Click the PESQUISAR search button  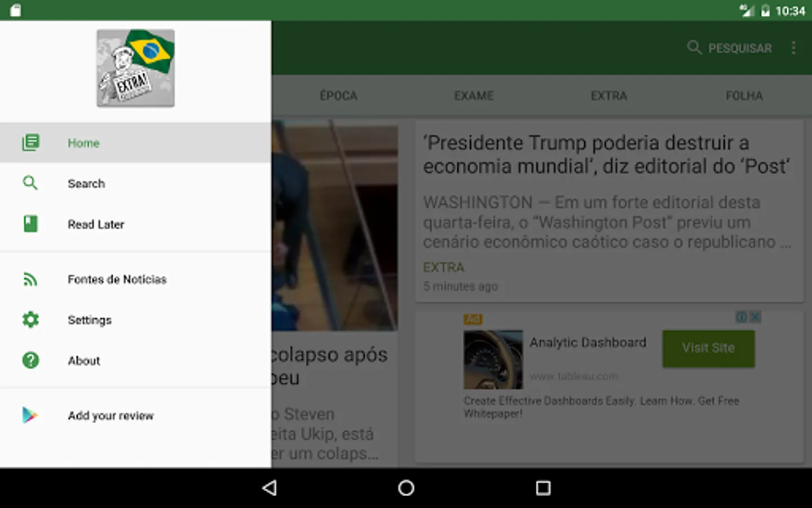[x=729, y=48]
